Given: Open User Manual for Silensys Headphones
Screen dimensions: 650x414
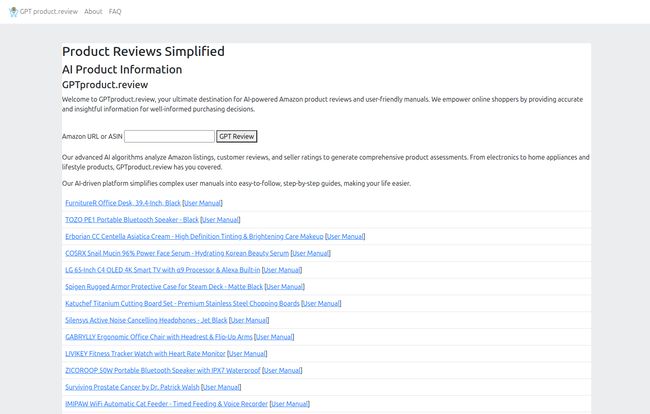Looking at the screenshot, I should point(249,320).
